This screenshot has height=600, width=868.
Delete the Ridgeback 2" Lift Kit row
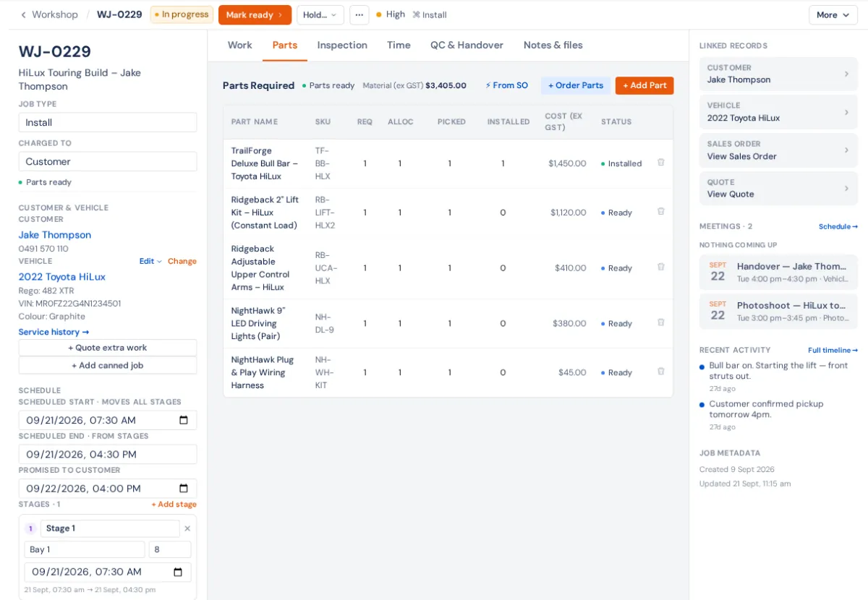[660, 212]
